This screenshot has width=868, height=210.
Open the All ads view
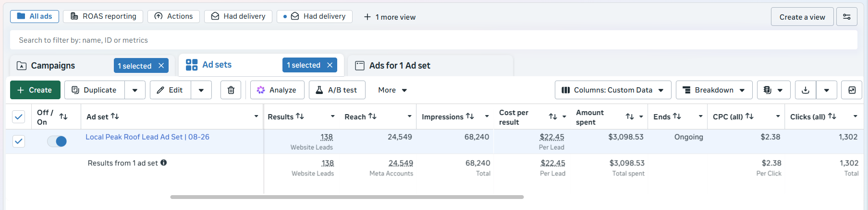pyautogui.click(x=35, y=16)
